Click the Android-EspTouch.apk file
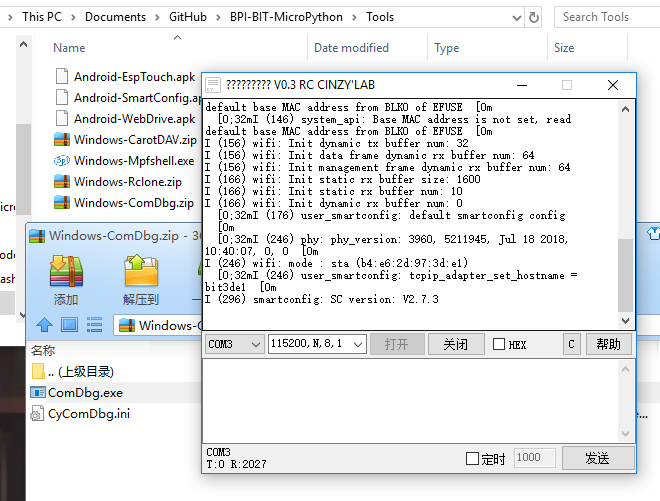The height and width of the screenshot is (501, 660). pyautogui.click(x=134, y=76)
